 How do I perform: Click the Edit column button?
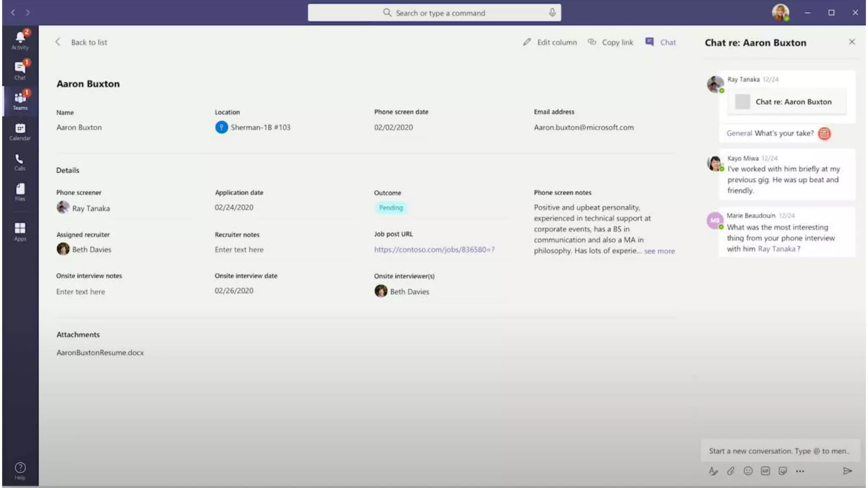point(550,42)
